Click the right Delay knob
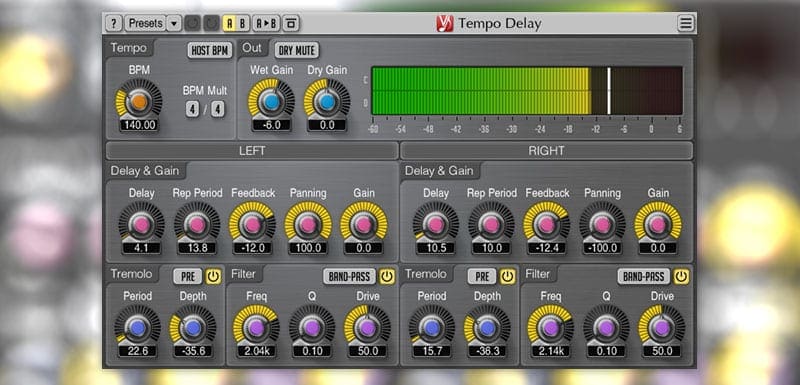The height and width of the screenshot is (385, 800). coord(436,224)
